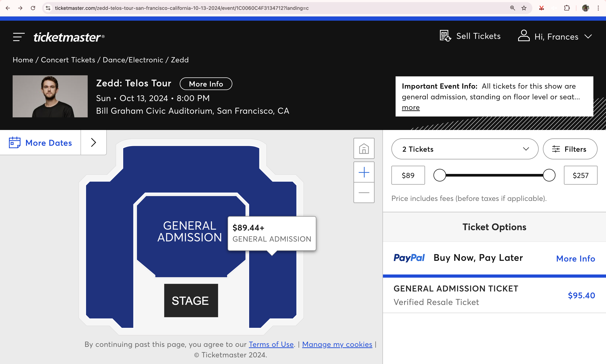
Task: Reload the Ticketmaster page
Action: tap(33, 8)
